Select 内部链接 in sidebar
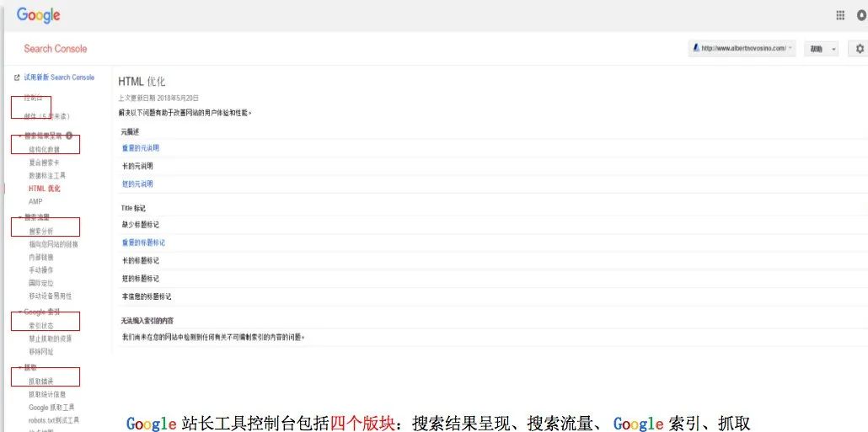Image resolution: width=868 pixels, height=432 pixels. [x=41, y=258]
